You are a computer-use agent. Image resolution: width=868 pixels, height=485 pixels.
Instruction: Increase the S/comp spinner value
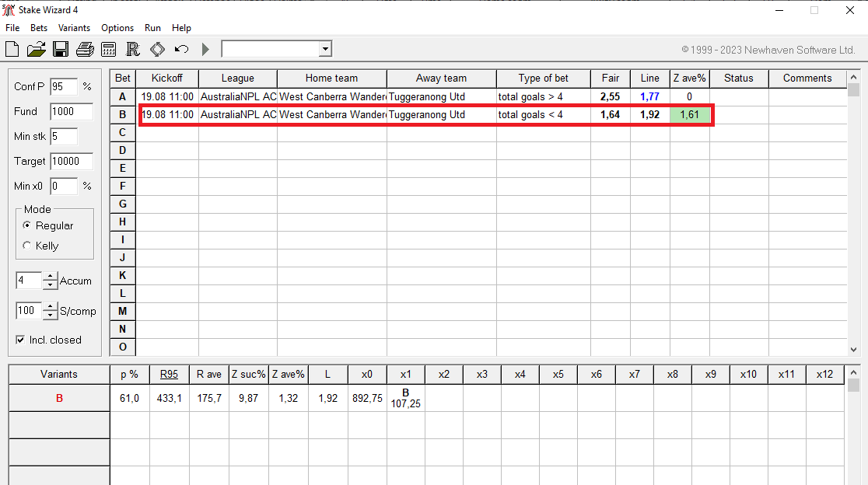[51, 307]
